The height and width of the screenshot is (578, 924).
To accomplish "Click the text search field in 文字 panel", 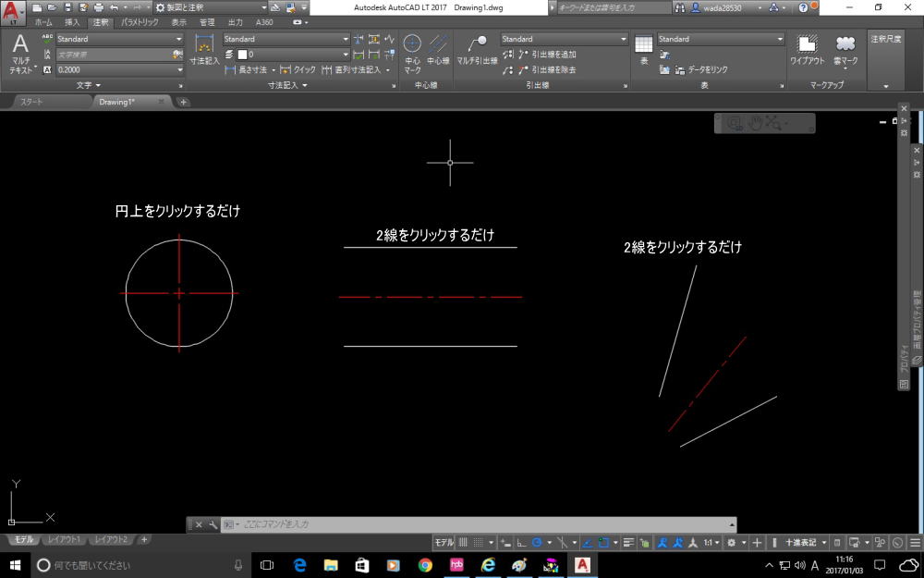I will 113,55.
